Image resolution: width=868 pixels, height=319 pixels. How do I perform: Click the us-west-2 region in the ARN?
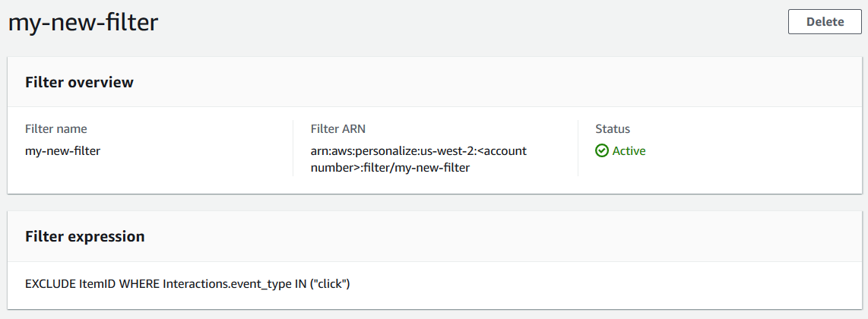click(446, 151)
